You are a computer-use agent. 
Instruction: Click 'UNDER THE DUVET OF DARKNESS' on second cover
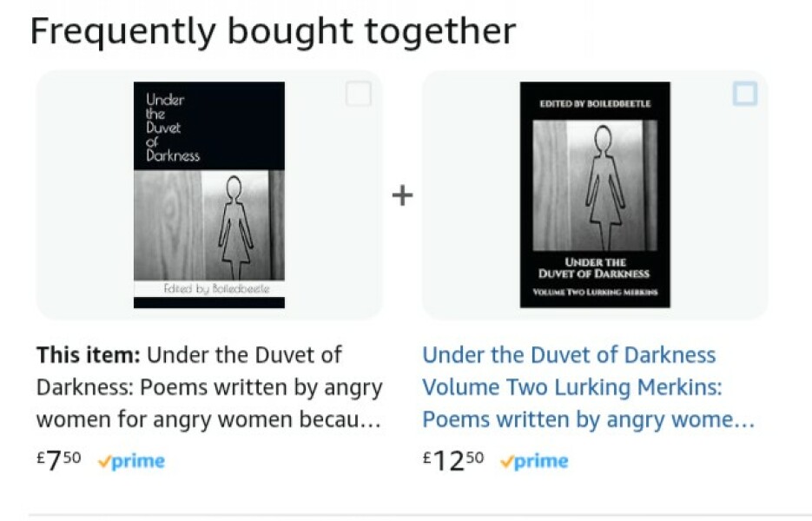pyautogui.click(x=595, y=267)
